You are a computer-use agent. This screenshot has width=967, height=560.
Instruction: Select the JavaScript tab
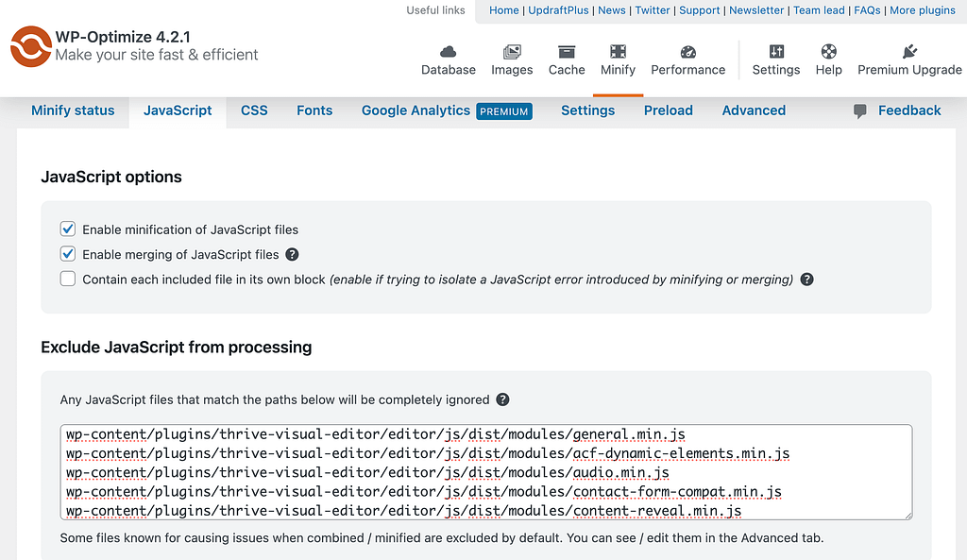178,110
